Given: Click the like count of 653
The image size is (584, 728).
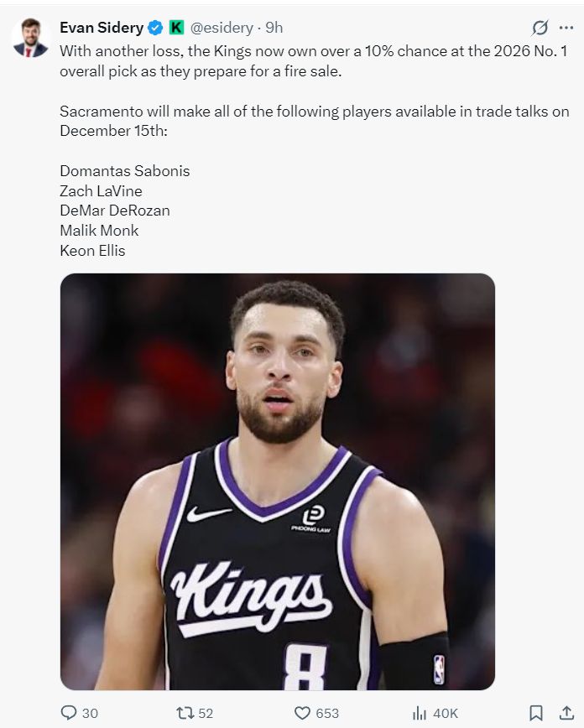Looking at the screenshot, I should [x=327, y=713].
